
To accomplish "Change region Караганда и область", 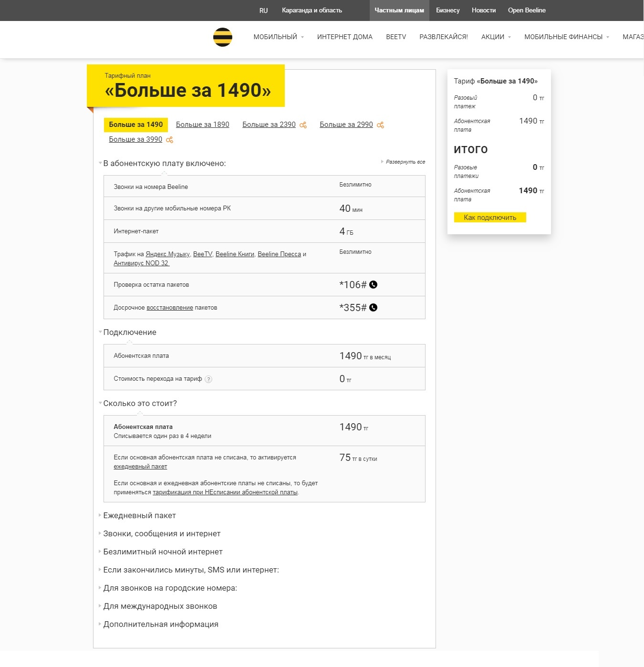I will (312, 10).
